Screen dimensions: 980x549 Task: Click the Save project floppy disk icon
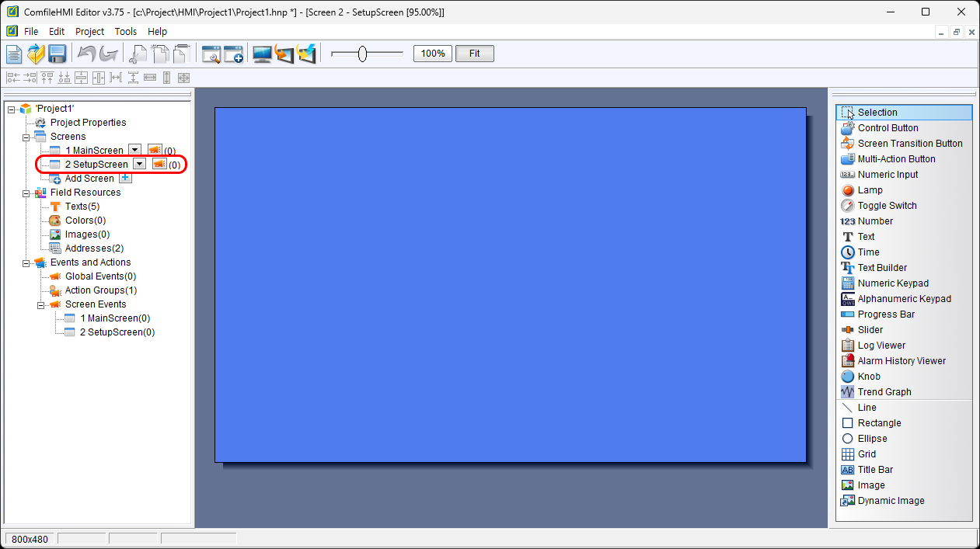(x=57, y=54)
